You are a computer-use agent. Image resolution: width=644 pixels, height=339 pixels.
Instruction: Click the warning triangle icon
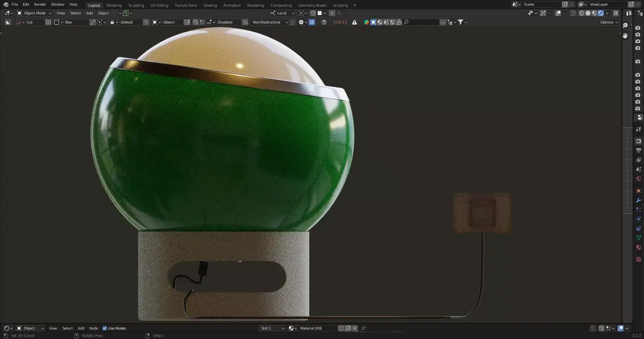[x=354, y=22]
